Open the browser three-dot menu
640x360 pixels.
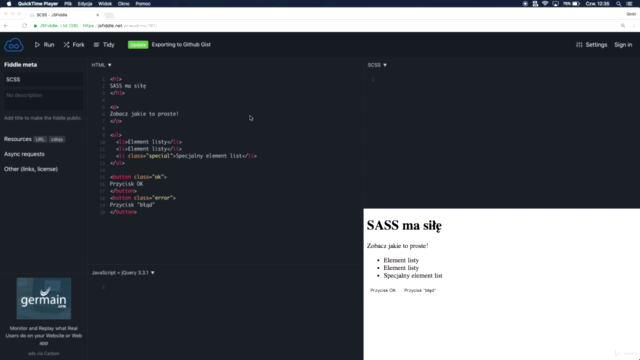point(634,26)
